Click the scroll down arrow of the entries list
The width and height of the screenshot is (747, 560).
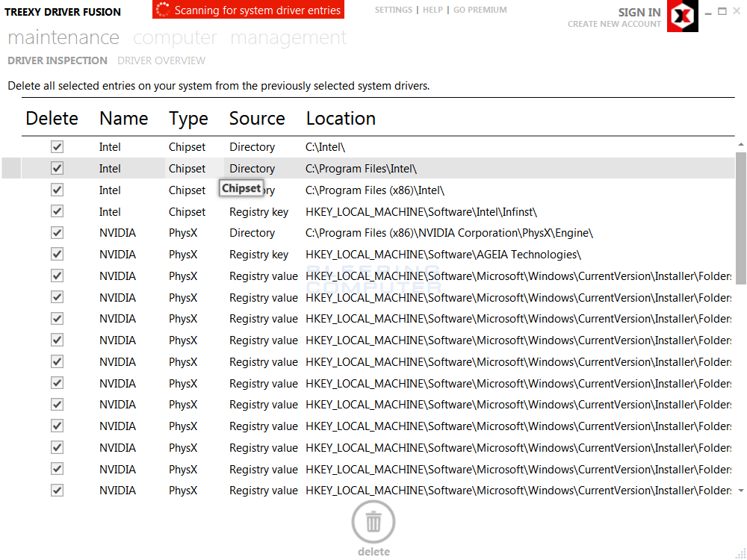pyautogui.click(x=741, y=491)
